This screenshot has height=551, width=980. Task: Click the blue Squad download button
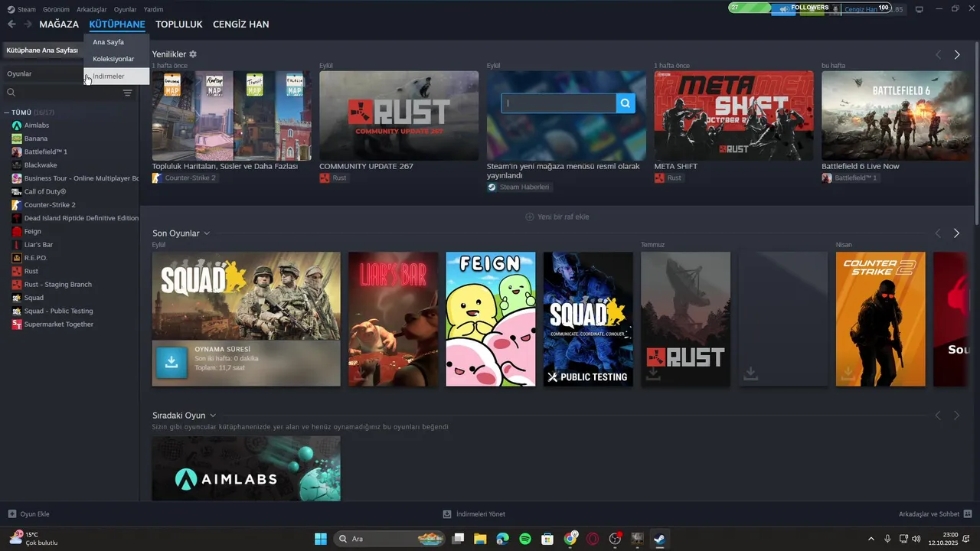[x=171, y=363]
